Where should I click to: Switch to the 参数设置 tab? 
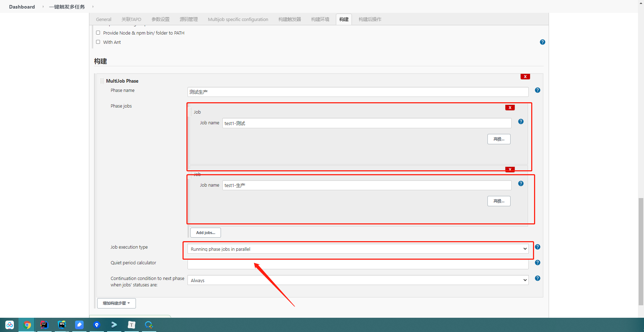pyautogui.click(x=160, y=19)
